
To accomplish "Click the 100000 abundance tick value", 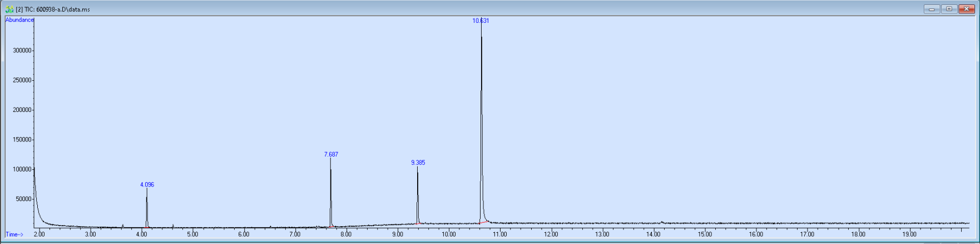I will 22,169.
